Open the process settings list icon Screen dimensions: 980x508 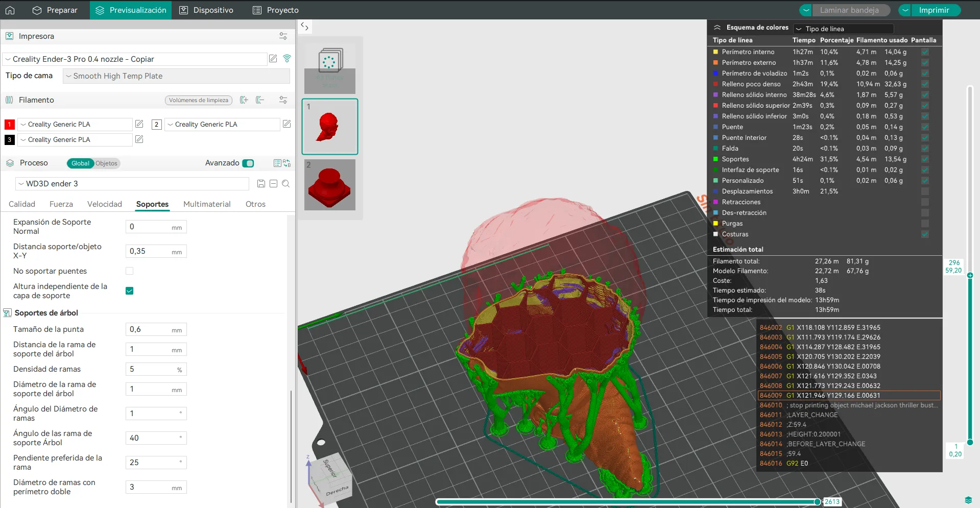(277, 163)
